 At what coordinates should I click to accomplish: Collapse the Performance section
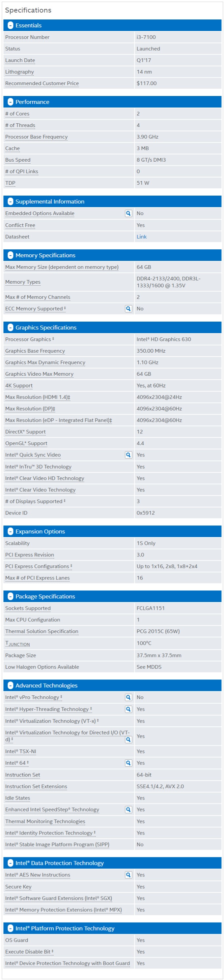(11, 102)
